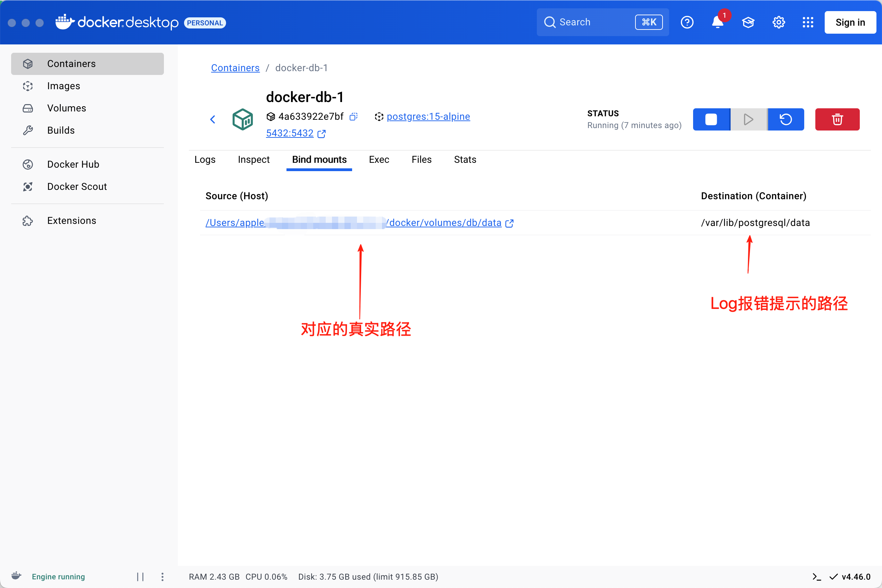This screenshot has height=588, width=882.
Task: Click the Disk: 3.75 GB used entry
Action: coord(368,577)
